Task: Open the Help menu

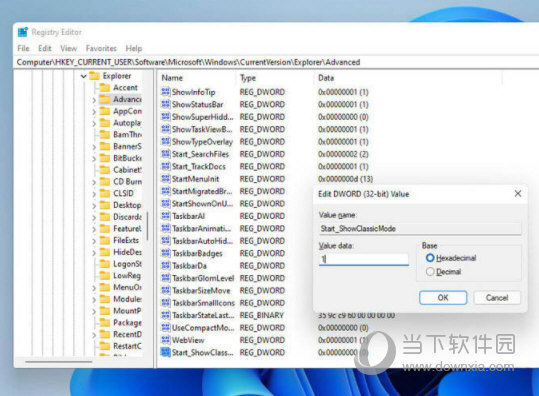Action: pos(134,48)
